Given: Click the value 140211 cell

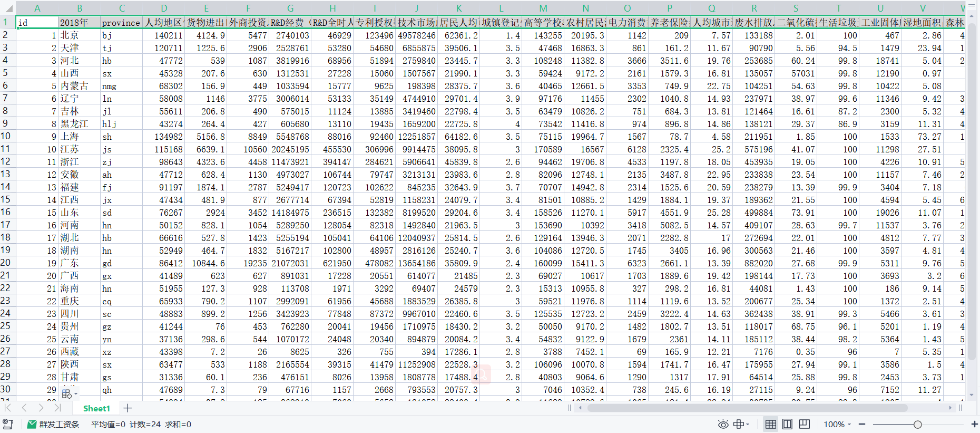Looking at the screenshot, I should click(x=164, y=35).
